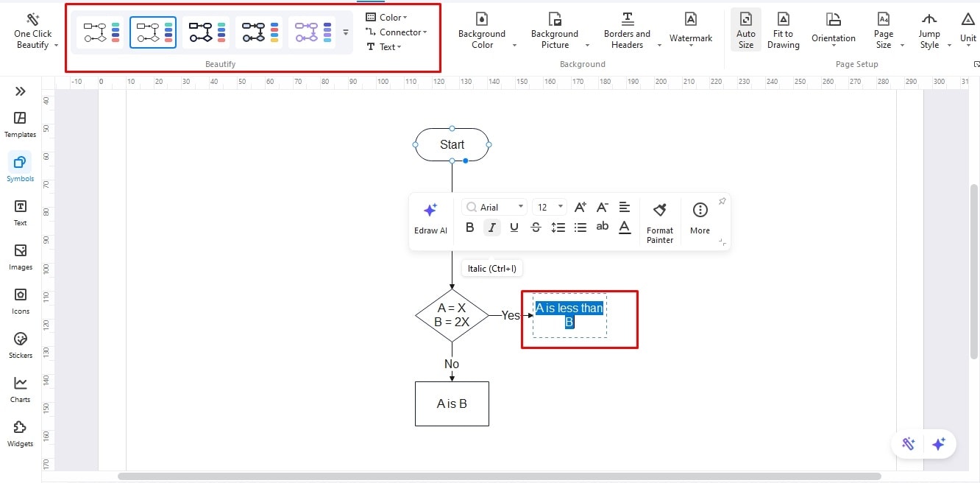
Task: Open the Arial font family dropdown
Action: (x=494, y=207)
